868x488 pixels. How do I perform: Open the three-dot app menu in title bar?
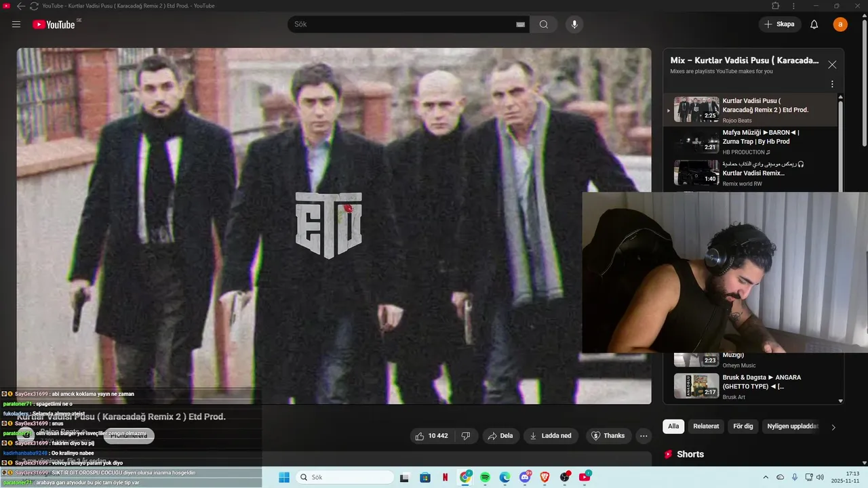click(x=794, y=6)
